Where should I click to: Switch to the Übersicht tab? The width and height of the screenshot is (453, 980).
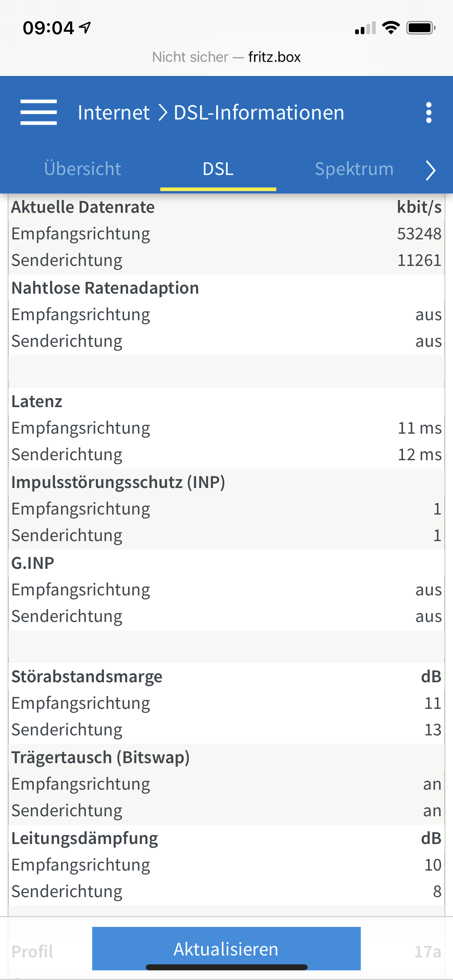(83, 169)
